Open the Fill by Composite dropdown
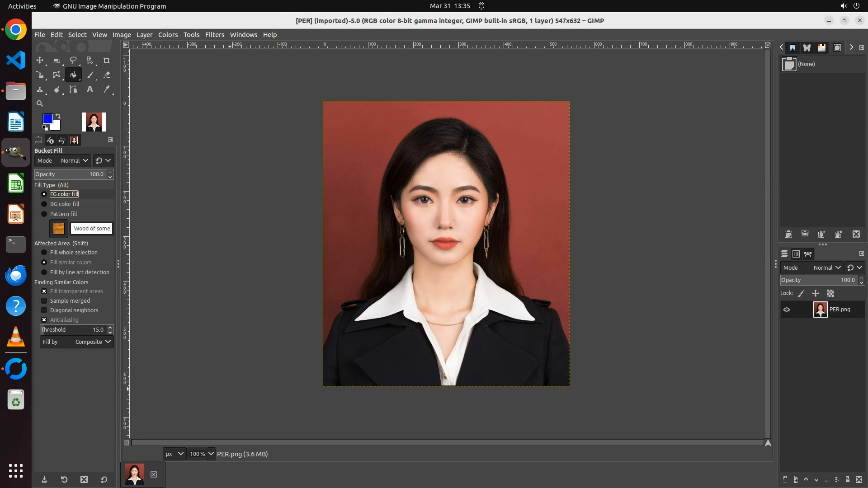Screen dimensions: 868x488 pyautogui.click(x=76, y=342)
